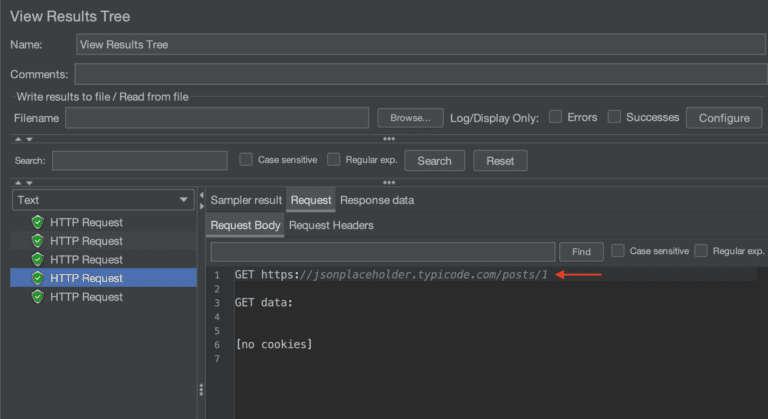768x419 pixels.
Task: Open the Configure button
Action: click(724, 118)
